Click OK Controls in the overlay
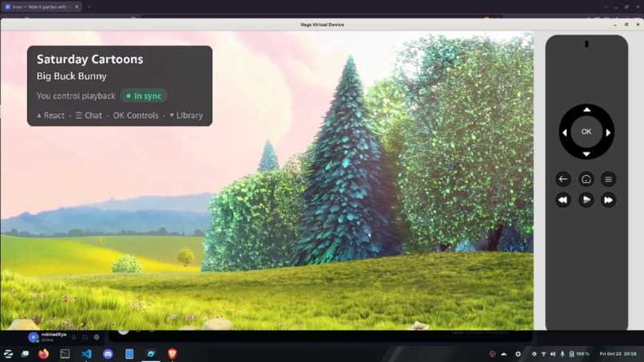The image size is (644, 362). 136,115
